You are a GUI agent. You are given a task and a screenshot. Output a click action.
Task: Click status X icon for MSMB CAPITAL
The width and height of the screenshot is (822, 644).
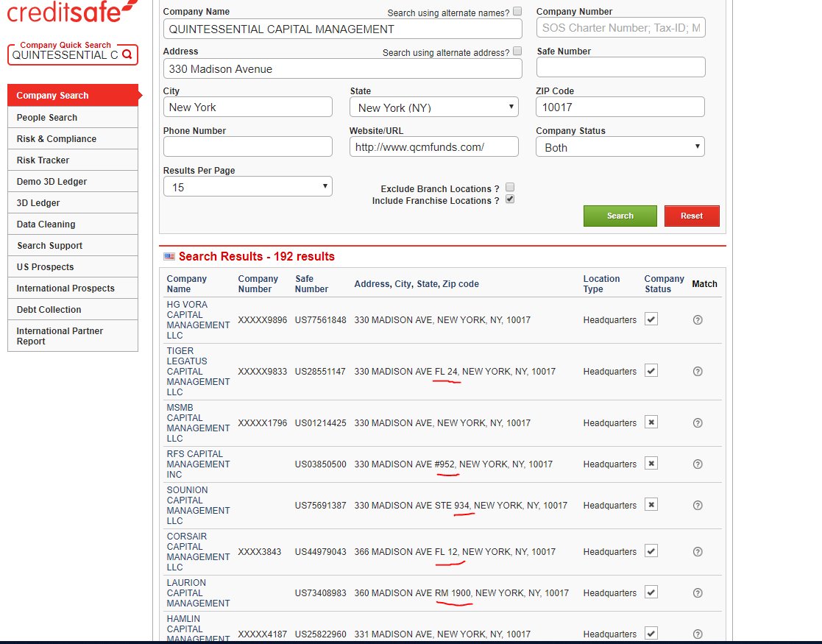point(651,422)
